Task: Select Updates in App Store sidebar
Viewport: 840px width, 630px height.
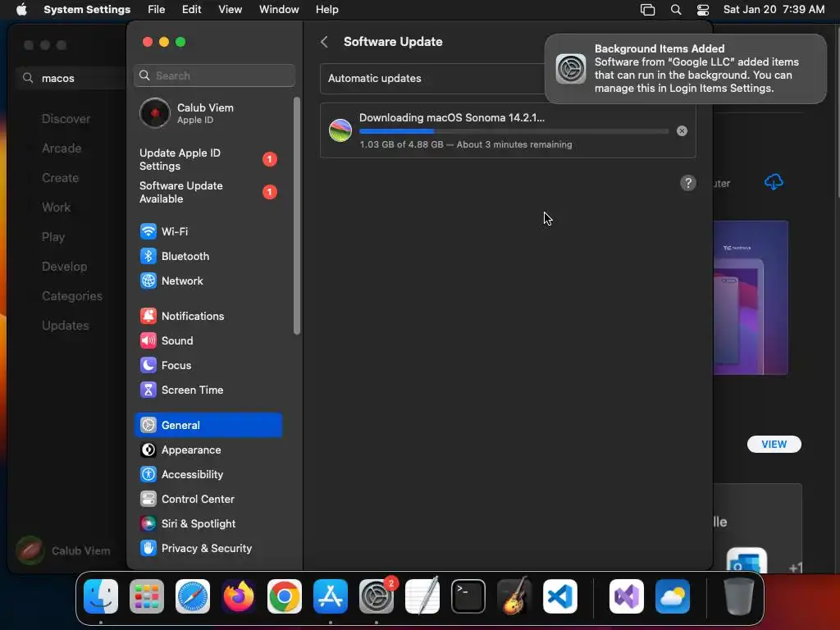Action: point(66,325)
